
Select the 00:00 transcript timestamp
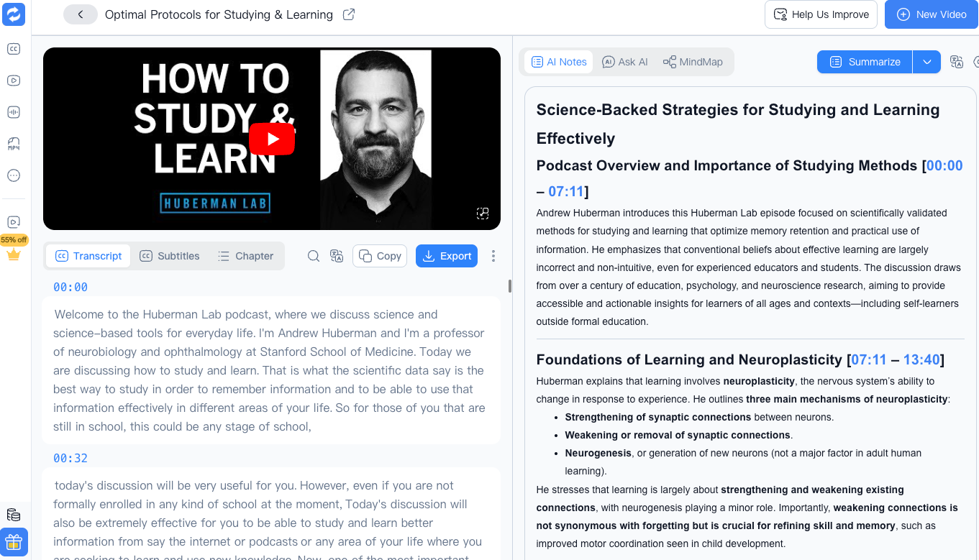pos(70,287)
